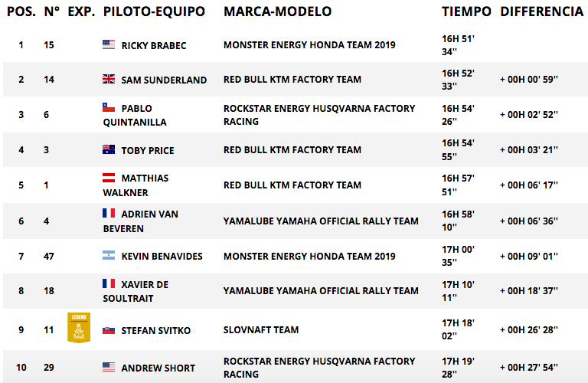Click the French flag beside Xavier De
This screenshot has width=588, height=383.
(109, 283)
